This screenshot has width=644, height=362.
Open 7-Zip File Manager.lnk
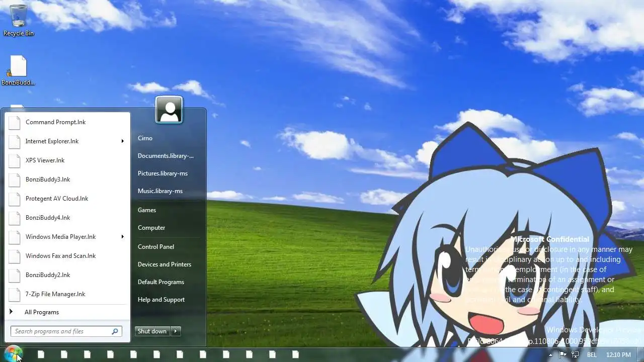coord(67,294)
